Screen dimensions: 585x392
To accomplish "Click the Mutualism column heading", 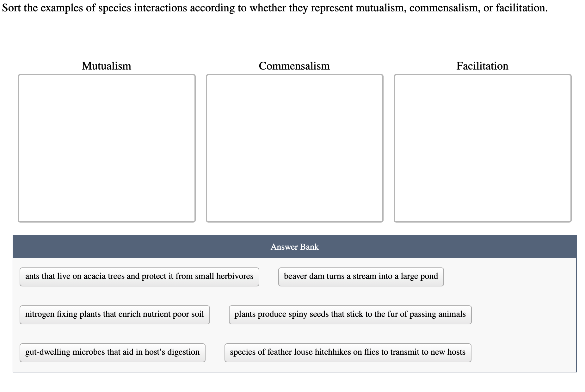I will tap(107, 66).
